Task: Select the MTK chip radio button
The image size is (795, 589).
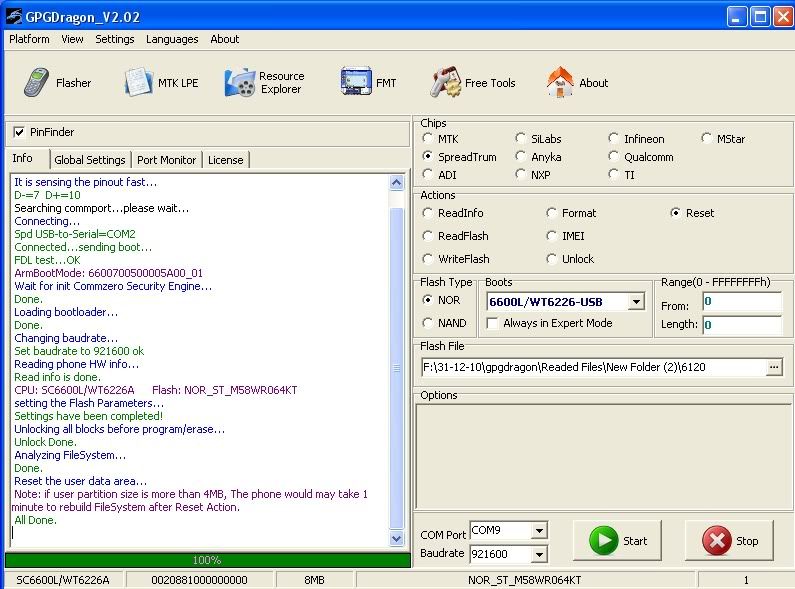Action: 427,138
